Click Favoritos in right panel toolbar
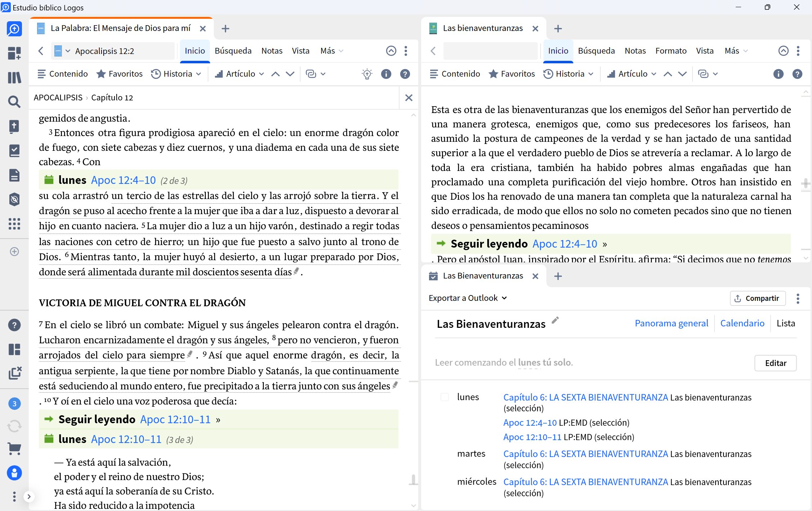Viewport: 812px width, 511px height. (511, 74)
